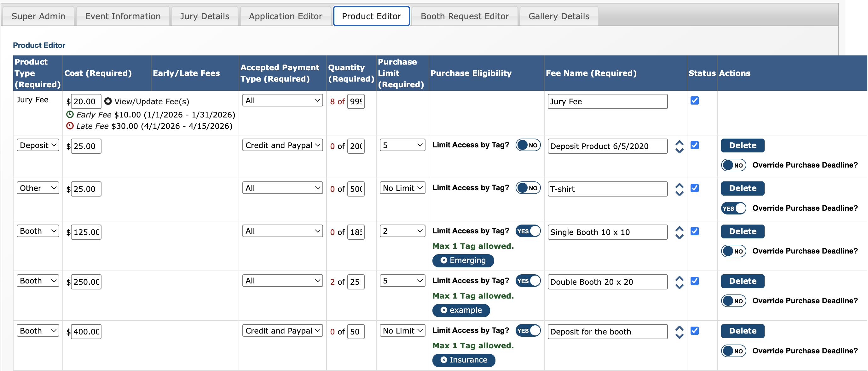Open the Event Information tab
The image size is (868, 371).
(123, 16)
